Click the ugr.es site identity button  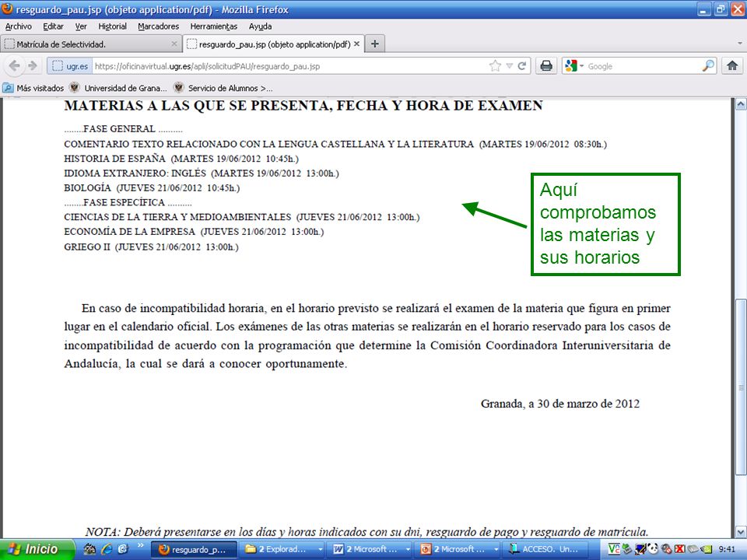70,65
